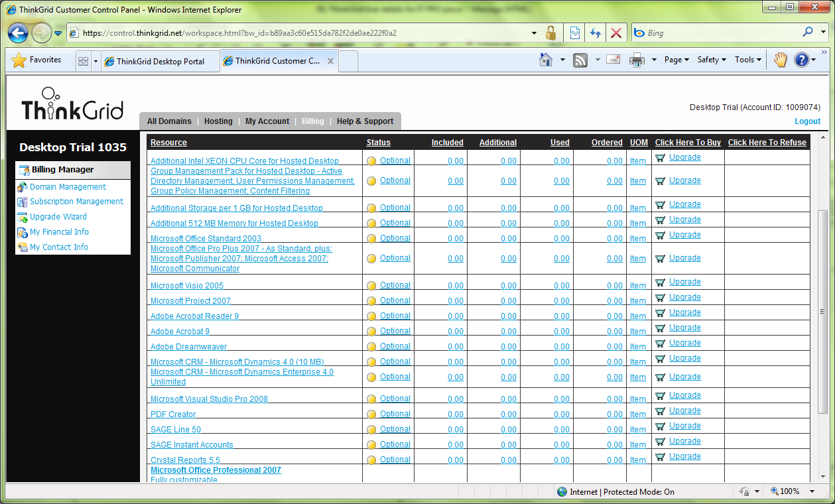The height and width of the screenshot is (504, 835).
Task: Click cart icon in SAGE Line 50 row
Action: click(x=660, y=426)
